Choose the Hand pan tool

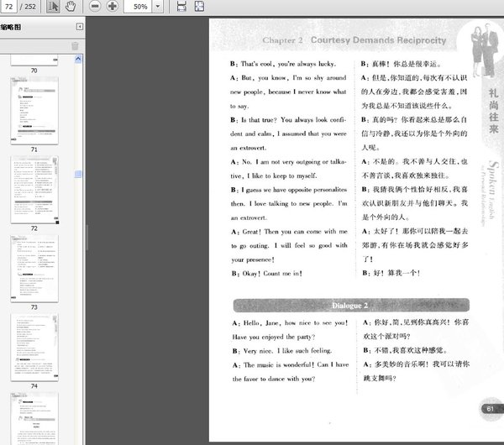pos(70,6)
